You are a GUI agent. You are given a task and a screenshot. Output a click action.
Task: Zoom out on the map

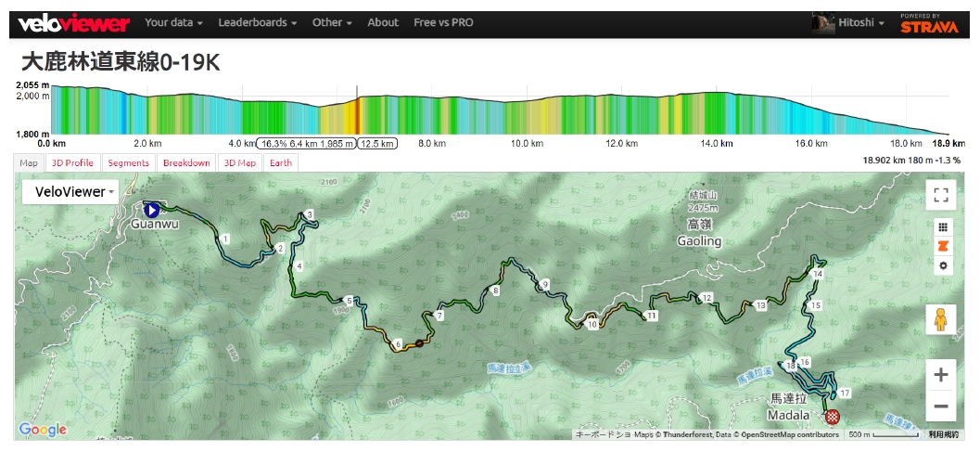pyautogui.click(x=941, y=406)
